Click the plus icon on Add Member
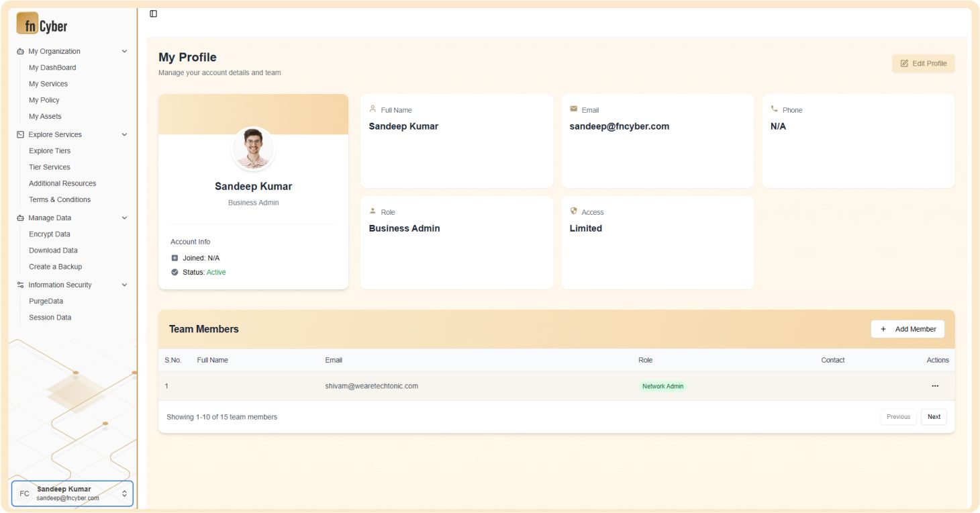The height and width of the screenshot is (513, 980). pos(883,329)
